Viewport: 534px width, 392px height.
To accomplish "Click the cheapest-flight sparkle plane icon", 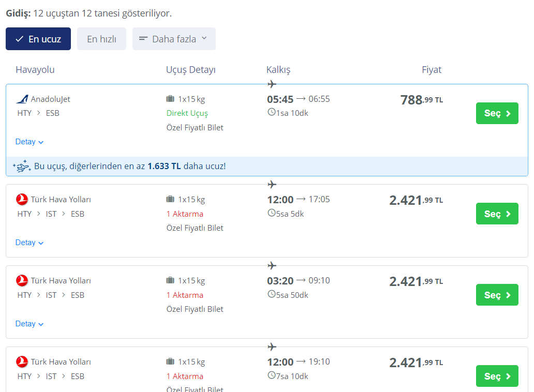I will 21,167.
